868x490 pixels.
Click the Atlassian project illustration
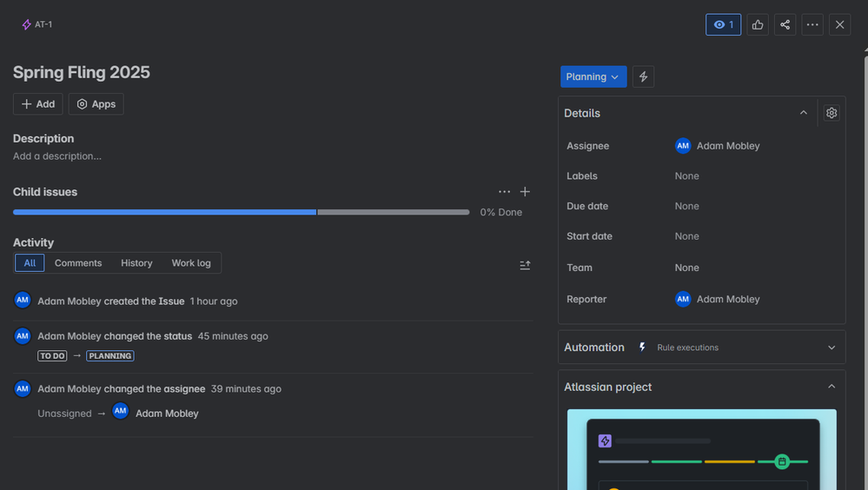point(701,449)
